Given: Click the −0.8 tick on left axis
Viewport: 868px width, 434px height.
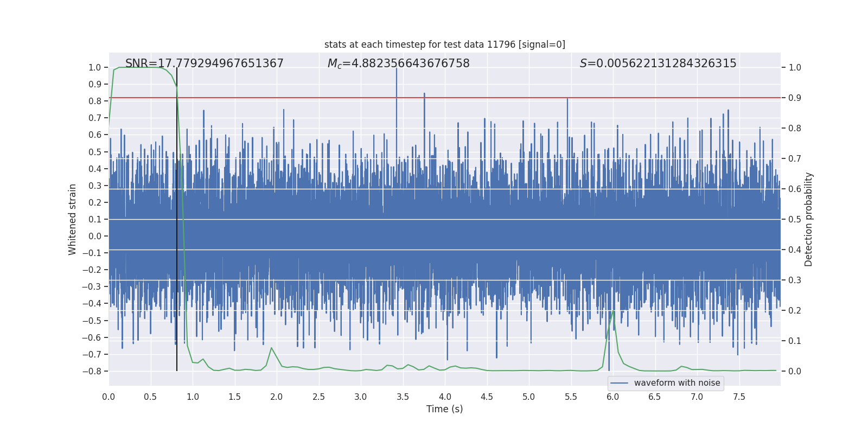Looking at the screenshot, I should pyautogui.click(x=94, y=371).
